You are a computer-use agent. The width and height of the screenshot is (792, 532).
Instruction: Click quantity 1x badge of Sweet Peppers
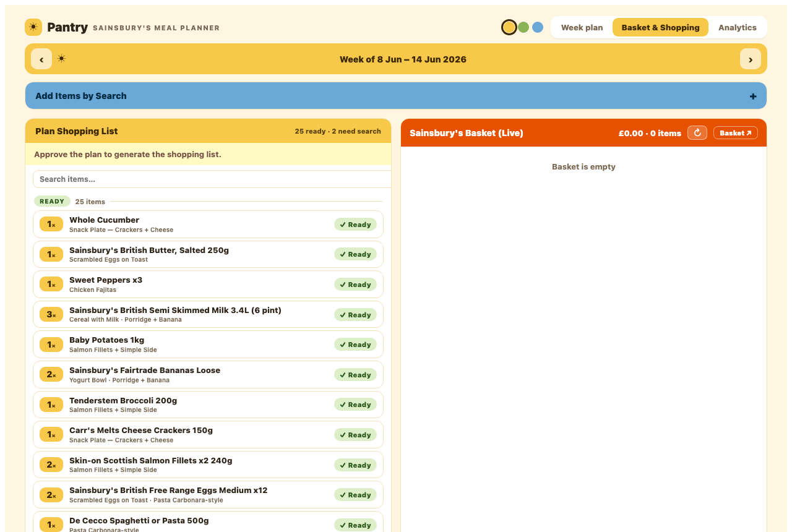(51, 284)
